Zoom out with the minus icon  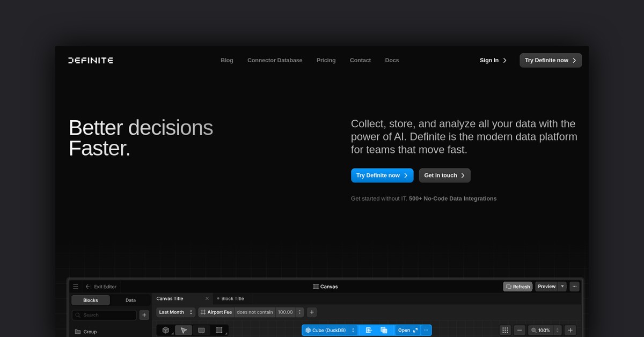[519, 330]
